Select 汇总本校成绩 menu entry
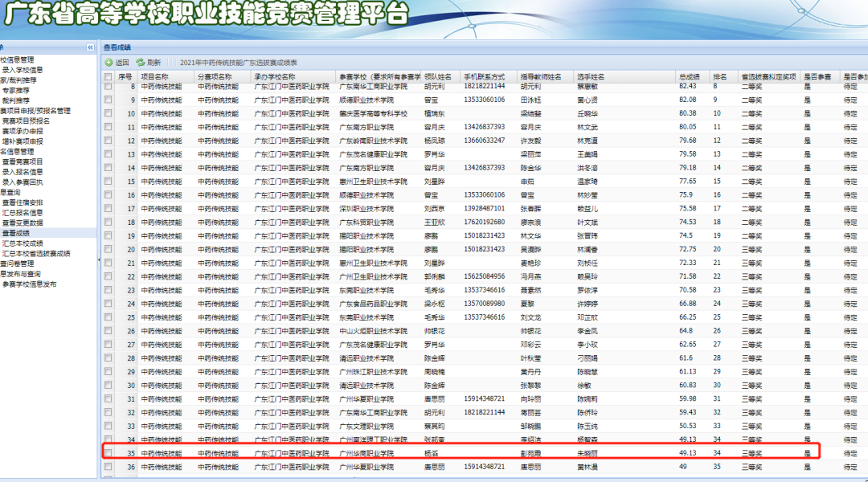The image size is (868, 482). 23,243
